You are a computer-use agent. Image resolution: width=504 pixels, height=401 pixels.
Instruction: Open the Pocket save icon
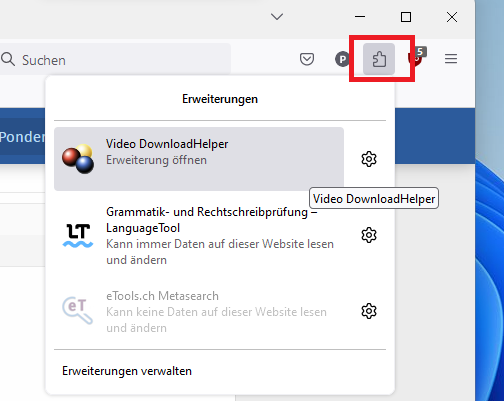tap(307, 59)
